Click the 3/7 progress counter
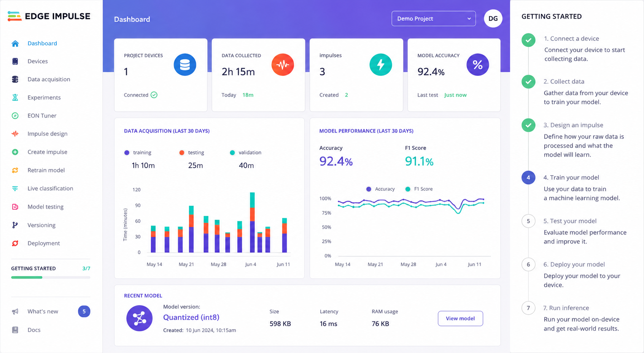644x353 pixels. [86, 269]
